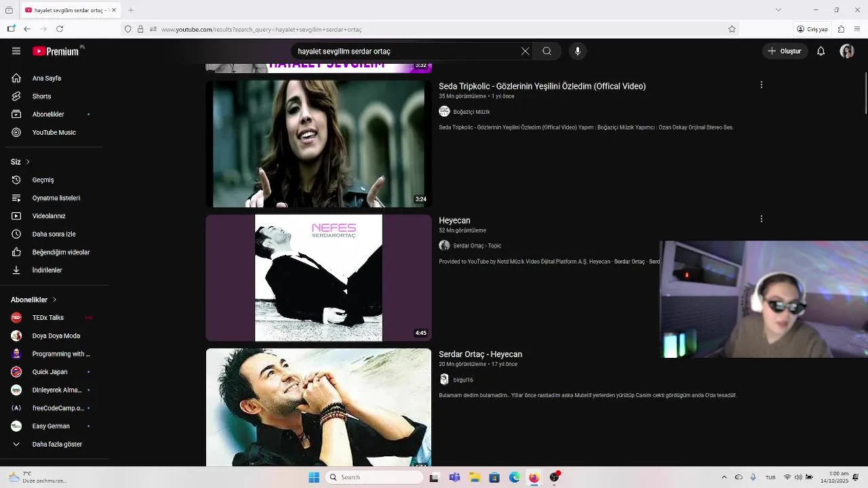Open a new browser tab

tap(131, 10)
